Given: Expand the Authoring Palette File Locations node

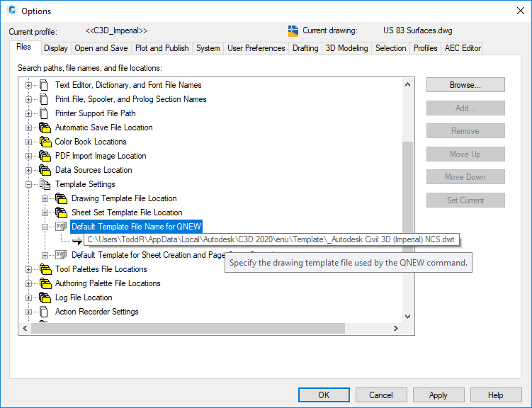Looking at the screenshot, I should pyautogui.click(x=28, y=284).
